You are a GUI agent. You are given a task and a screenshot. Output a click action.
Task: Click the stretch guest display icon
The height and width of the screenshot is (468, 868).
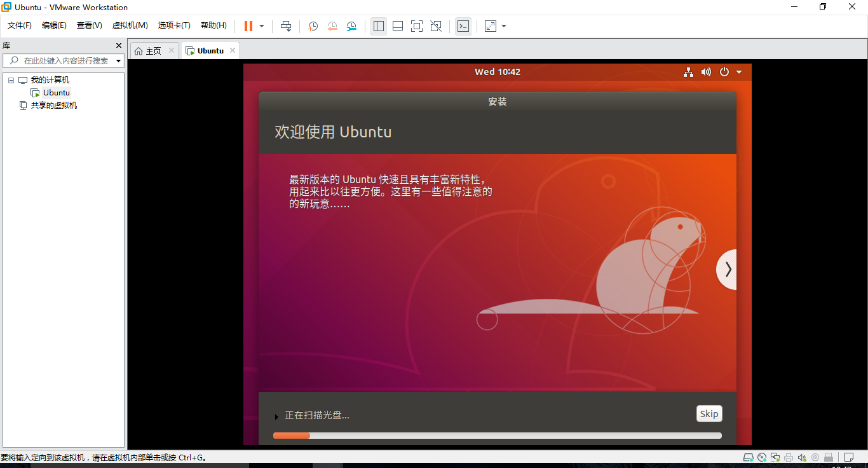click(491, 26)
